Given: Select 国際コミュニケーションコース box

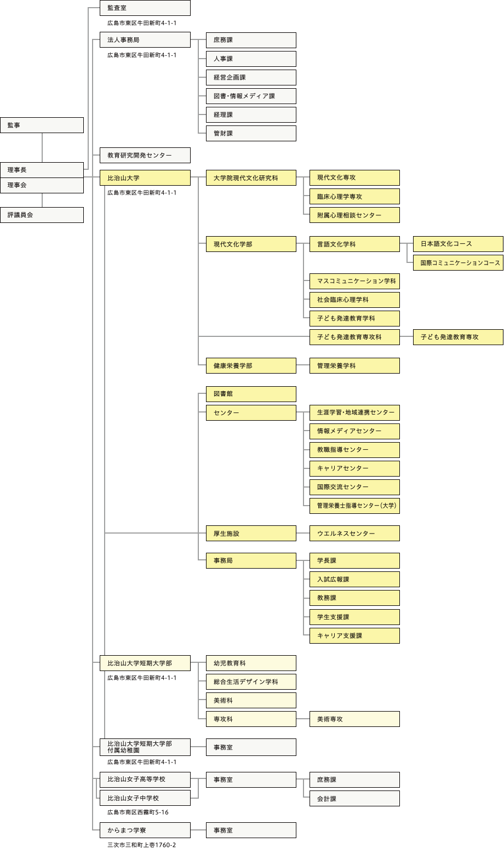Looking at the screenshot, I should click(458, 262).
